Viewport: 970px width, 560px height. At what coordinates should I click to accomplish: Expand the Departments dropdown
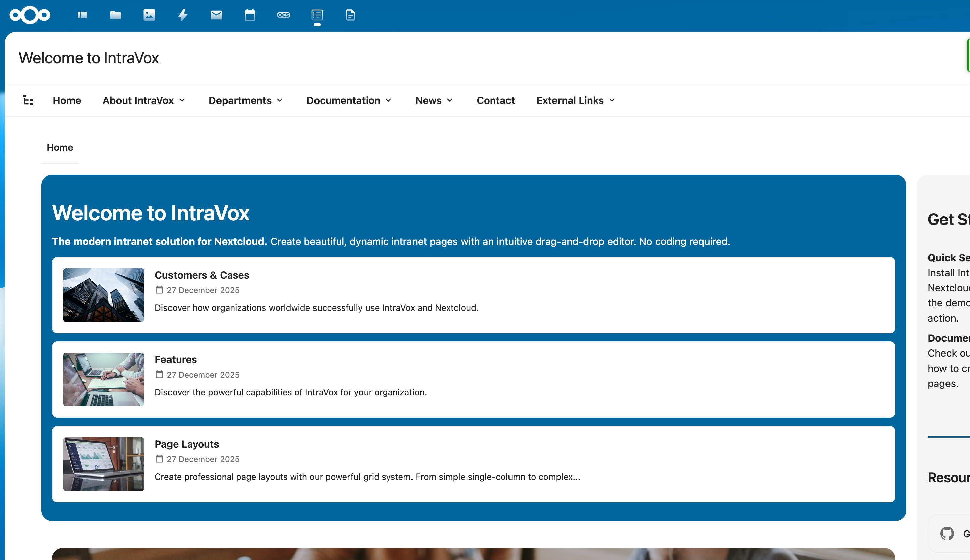pyautogui.click(x=246, y=100)
